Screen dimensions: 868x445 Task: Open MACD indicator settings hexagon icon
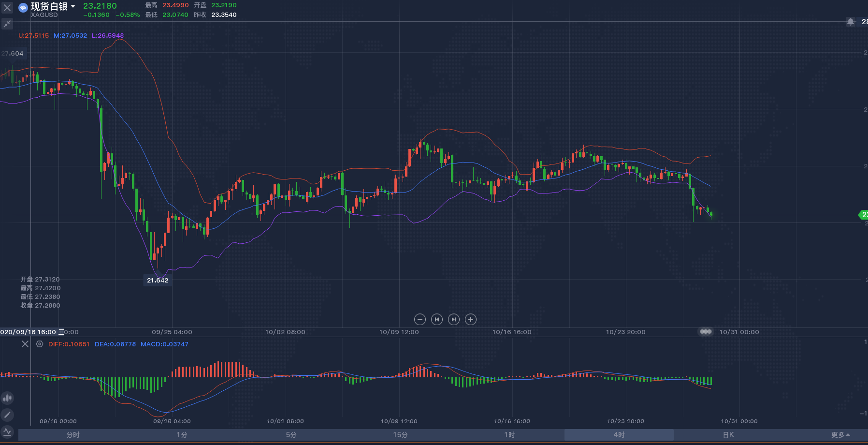click(40, 344)
